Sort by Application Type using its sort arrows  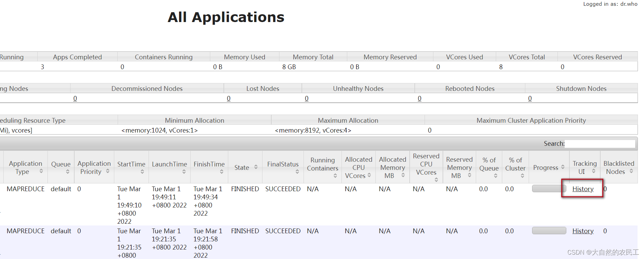[41, 171]
